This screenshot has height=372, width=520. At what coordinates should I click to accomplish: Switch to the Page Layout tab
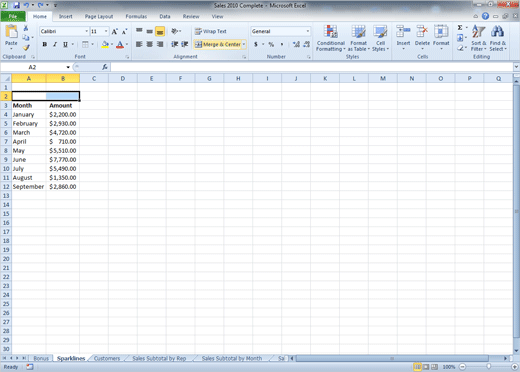click(x=99, y=16)
